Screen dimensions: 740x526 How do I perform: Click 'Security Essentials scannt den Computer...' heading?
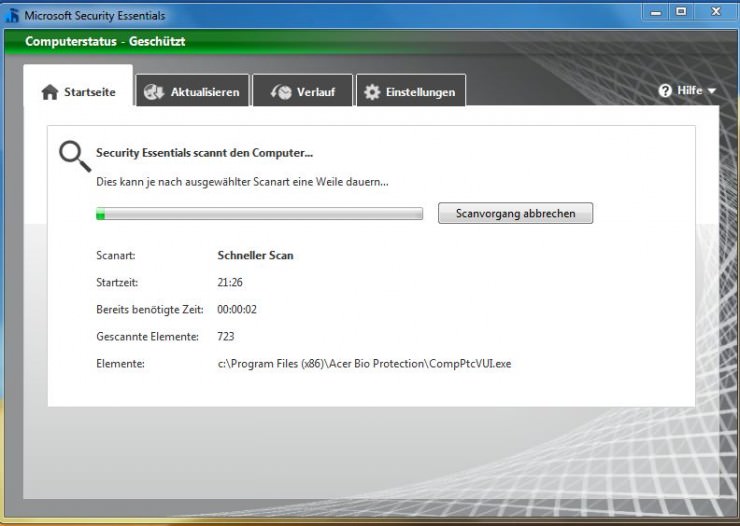204,153
